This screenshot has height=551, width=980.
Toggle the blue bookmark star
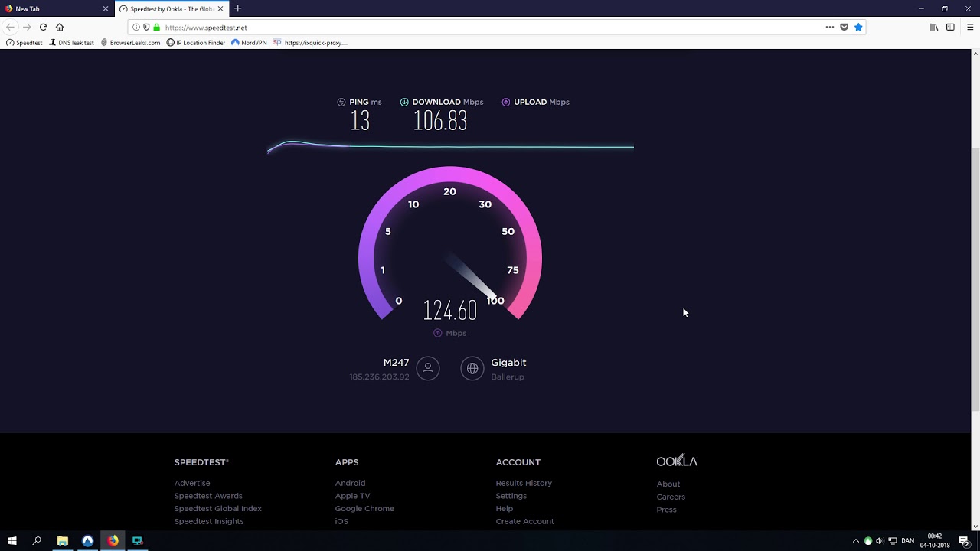(858, 27)
